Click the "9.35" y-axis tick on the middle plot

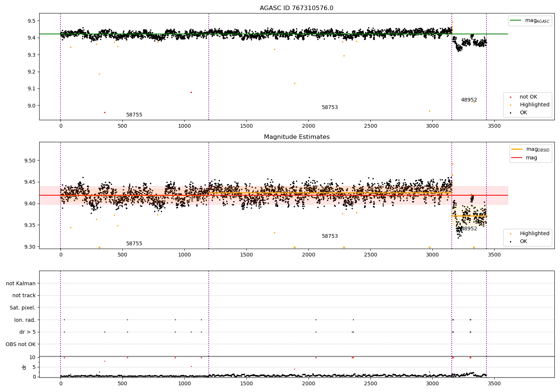pos(30,225)
